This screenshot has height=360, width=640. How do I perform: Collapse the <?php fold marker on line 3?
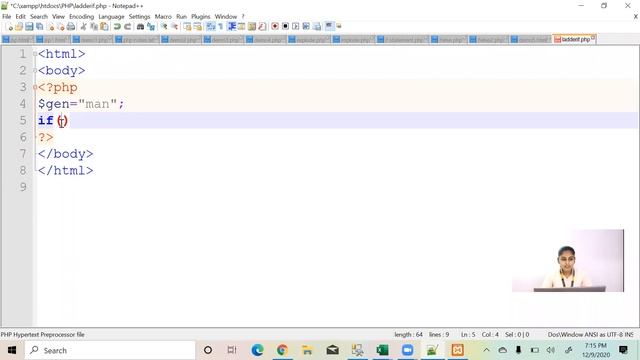click(35, 87)
